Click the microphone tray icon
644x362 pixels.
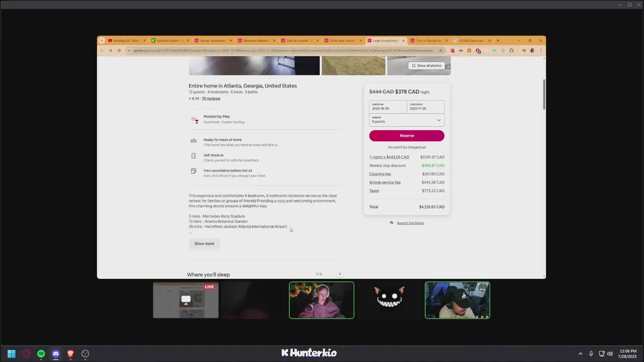pyautogui.click(x=591, y=354)
